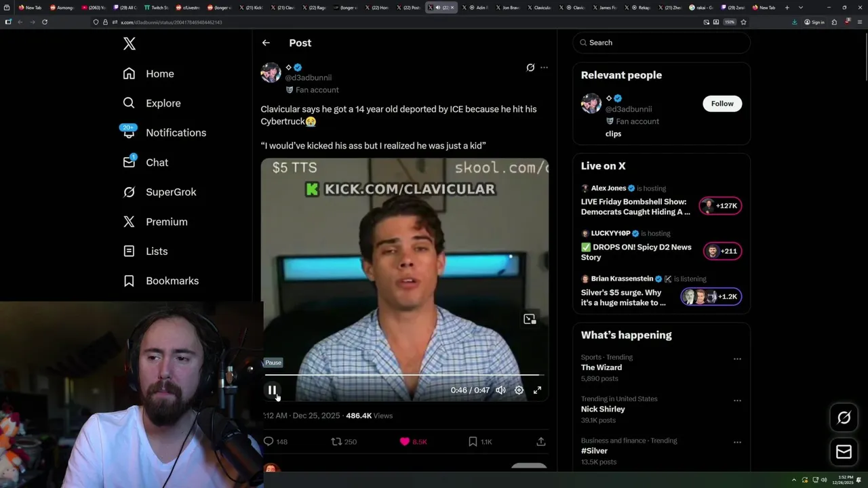Open Premium from the sidebar
868x488 pixels.
(x=155, y=222)
